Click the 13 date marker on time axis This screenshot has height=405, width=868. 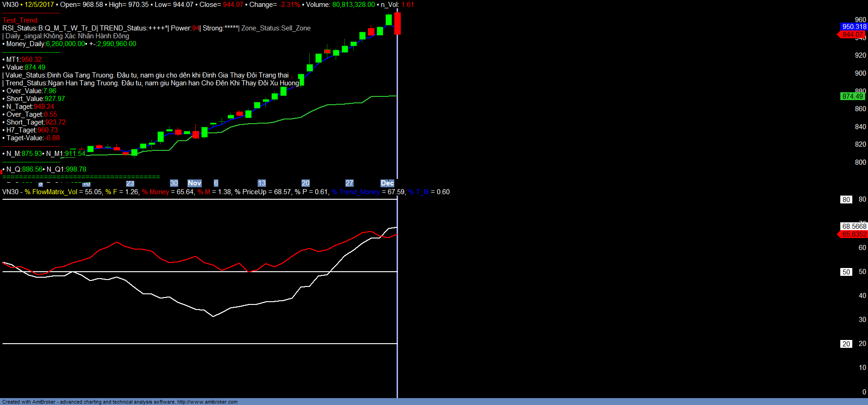pos(261,183)
